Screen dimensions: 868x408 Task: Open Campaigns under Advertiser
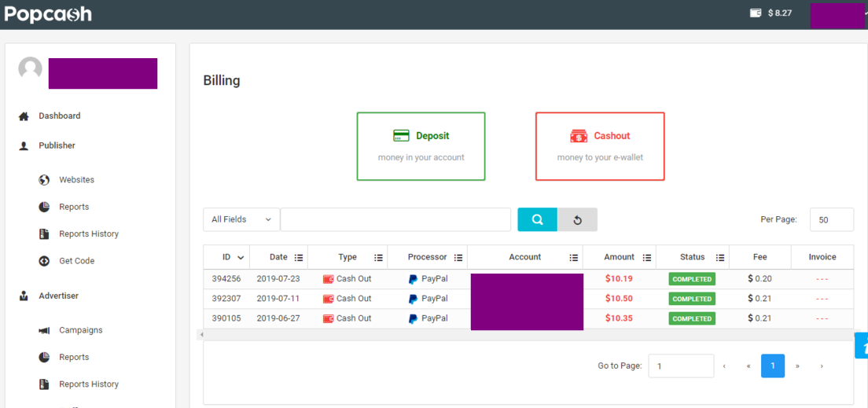[x=80, y=330]
